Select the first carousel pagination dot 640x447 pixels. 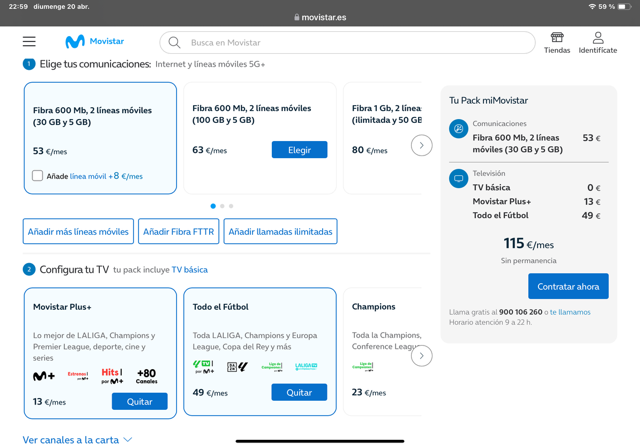tap(213, 206)
